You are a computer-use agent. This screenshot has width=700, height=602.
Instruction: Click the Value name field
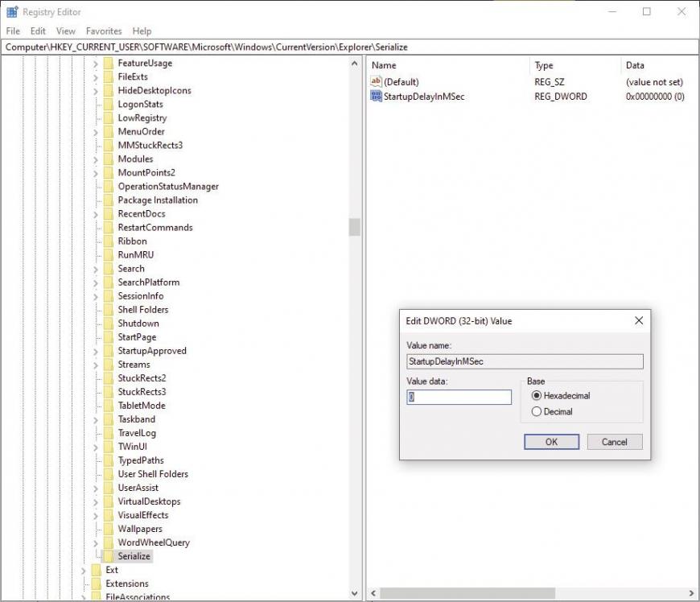tap(525, 361)
